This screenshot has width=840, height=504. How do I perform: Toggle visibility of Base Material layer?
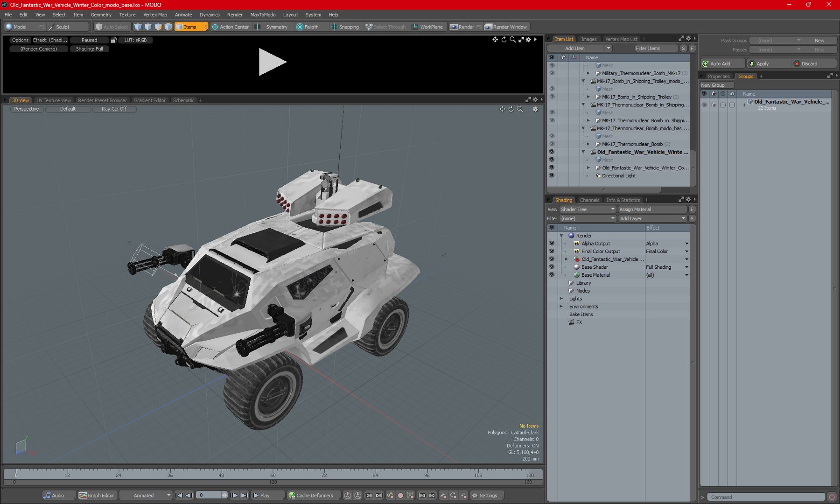pyautogui.click(x=552, y=275)
